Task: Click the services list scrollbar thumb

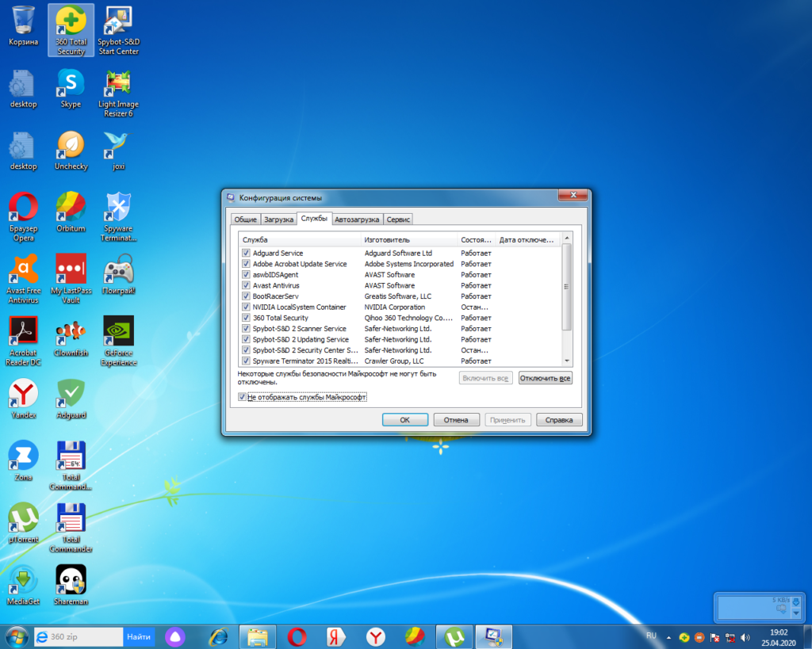Action: point(567,286)
